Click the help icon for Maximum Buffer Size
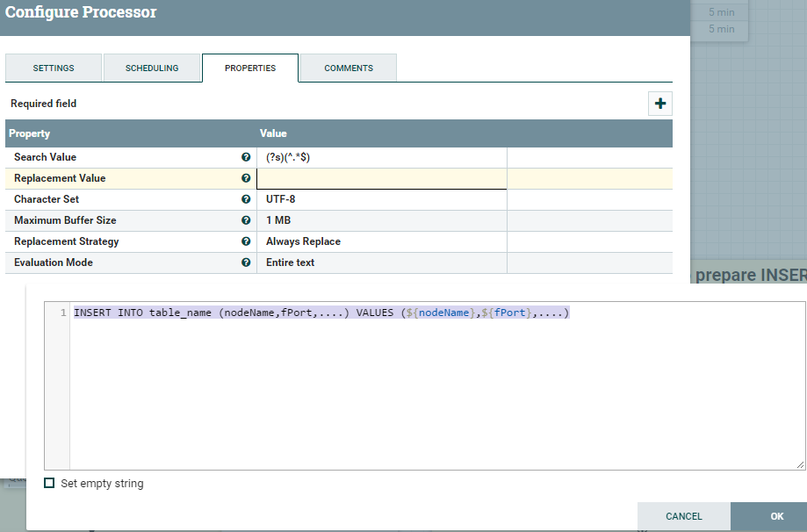This screenshot has height=532, width=807. click(246, 220)
